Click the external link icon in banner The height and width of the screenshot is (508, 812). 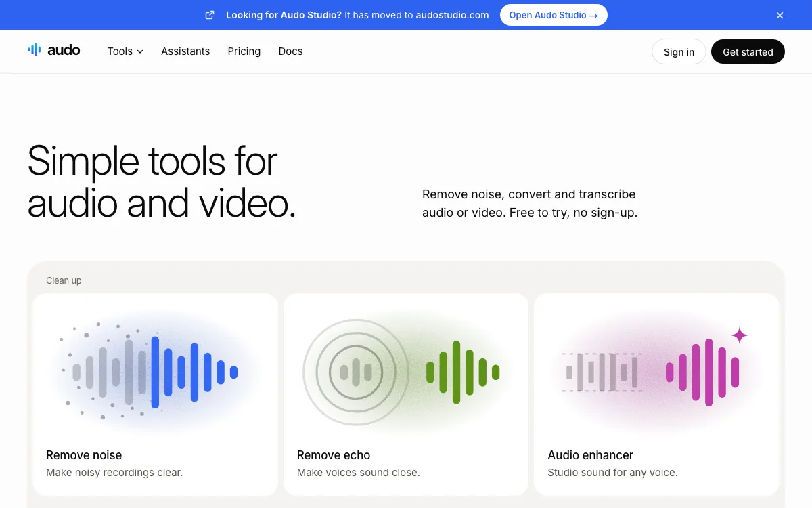[x=210, y=15]
